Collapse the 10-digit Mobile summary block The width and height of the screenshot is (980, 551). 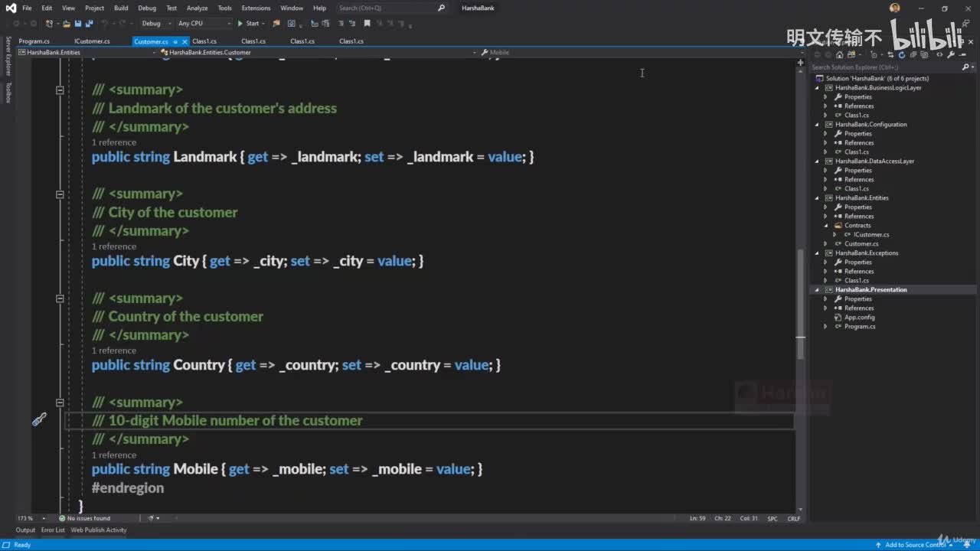(x=60, y=403)
